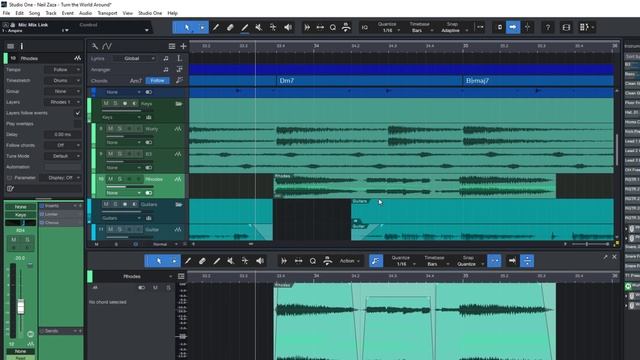The height and width of the screenshot is (360, 640).
Task: Toggle Layers follow events checkbox
Action: 78,113
